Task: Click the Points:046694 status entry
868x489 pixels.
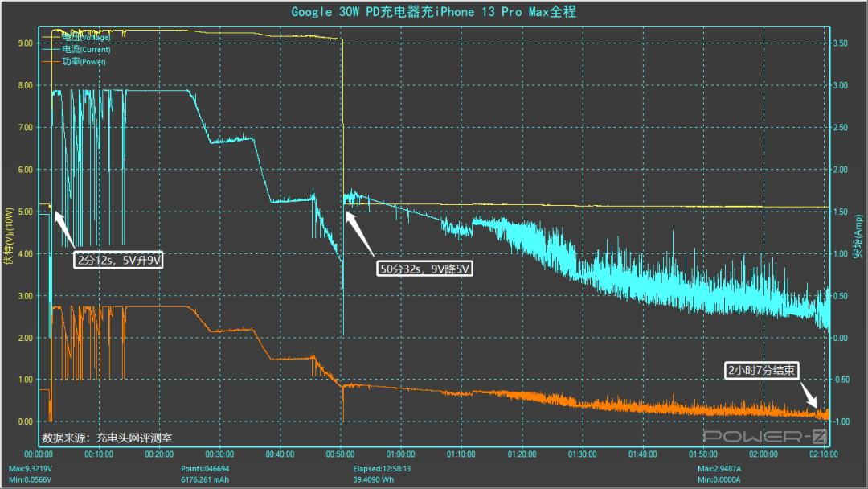Action: [205, 469]
